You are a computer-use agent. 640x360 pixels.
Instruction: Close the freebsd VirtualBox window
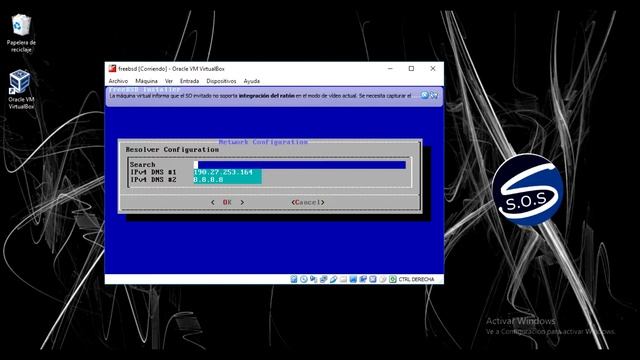[433, 69]
